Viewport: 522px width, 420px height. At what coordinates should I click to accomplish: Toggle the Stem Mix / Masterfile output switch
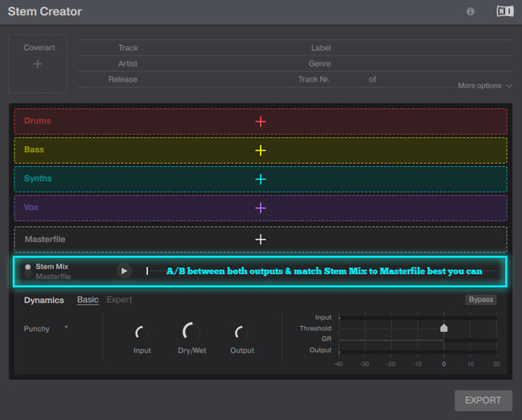pyautogui.click(x=27, y=271)
